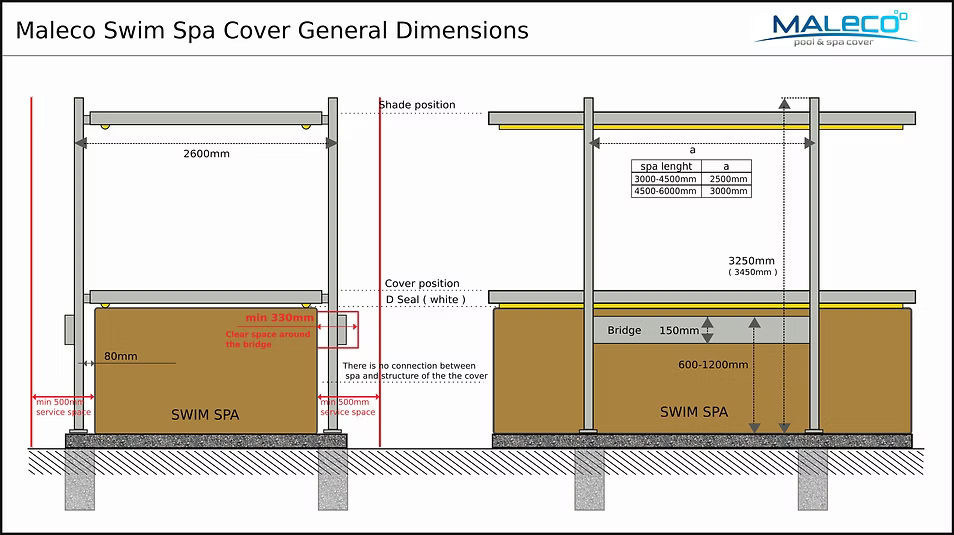Click the "2600mm" width dimension label
Screen dimensions: 954x535
pos(206,154)
